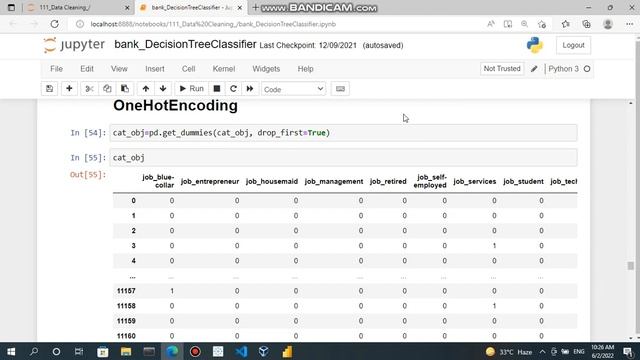The image size is (640, 360).
Task: Click the pencil edit icon near Python 3
Action: click(x=534, y=69)
